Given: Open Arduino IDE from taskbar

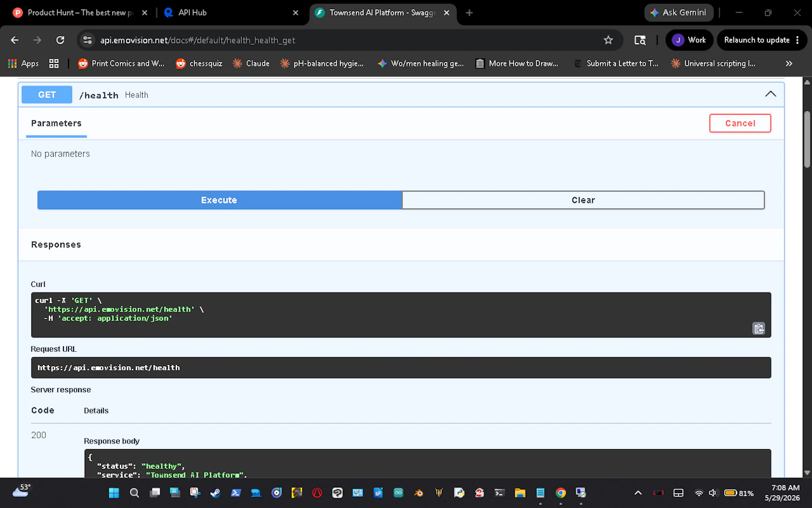Looking at the screenshot, I should click(398, 493).
